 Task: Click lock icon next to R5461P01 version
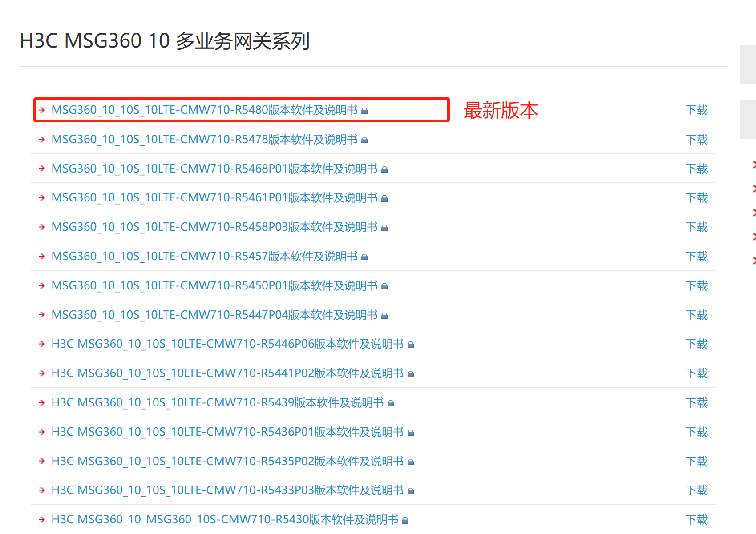pyautogui.click(x=384, y=199)
